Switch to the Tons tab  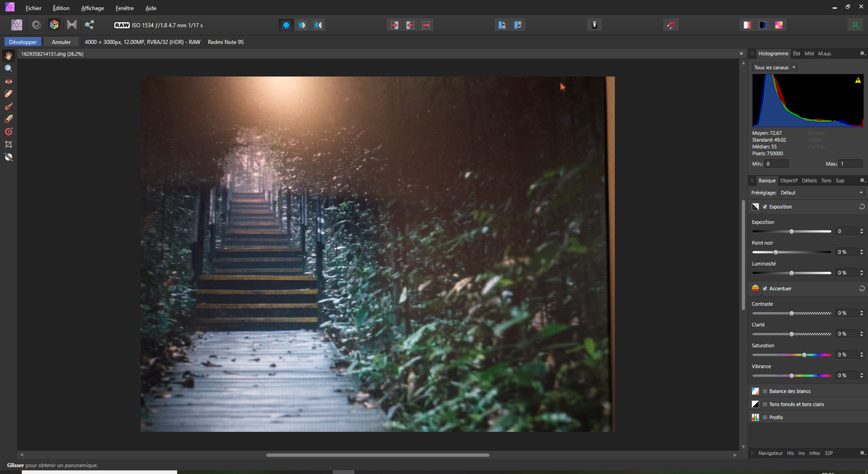pos(826,181)
